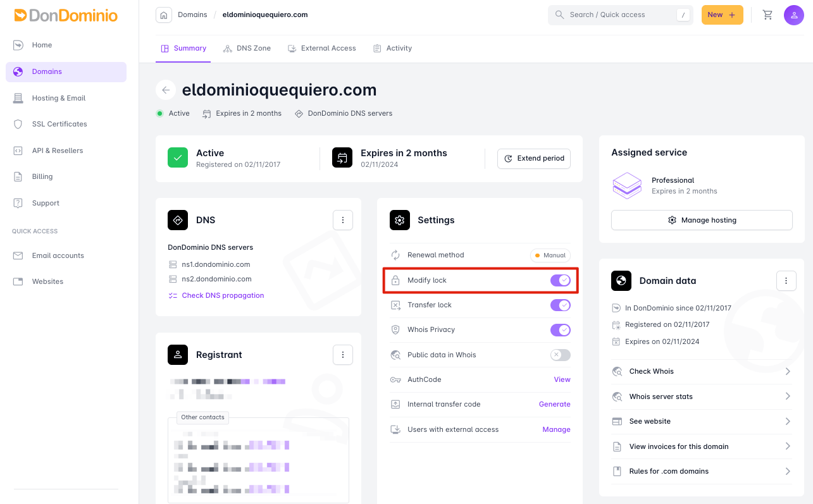Click the Settings gear icon

point(400,220)
